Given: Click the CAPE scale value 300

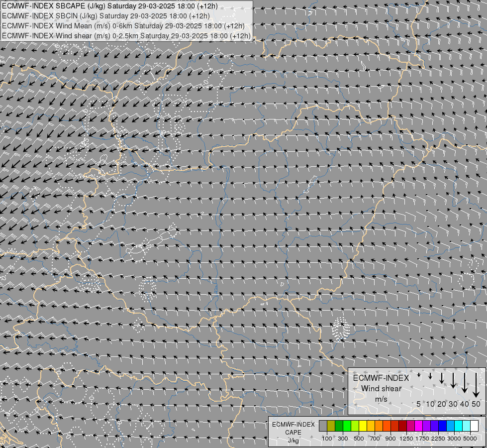Looking at the screenshot, I should [343, 439].
